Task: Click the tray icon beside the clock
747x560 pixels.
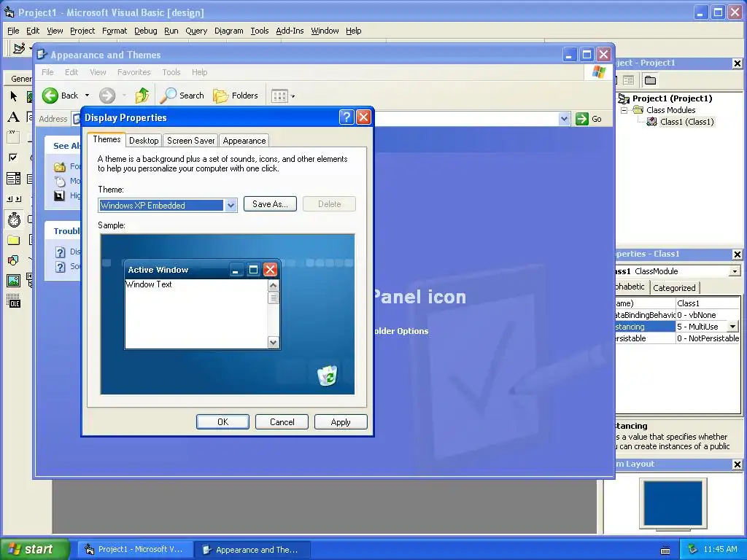Action: (x=693, y=549)
